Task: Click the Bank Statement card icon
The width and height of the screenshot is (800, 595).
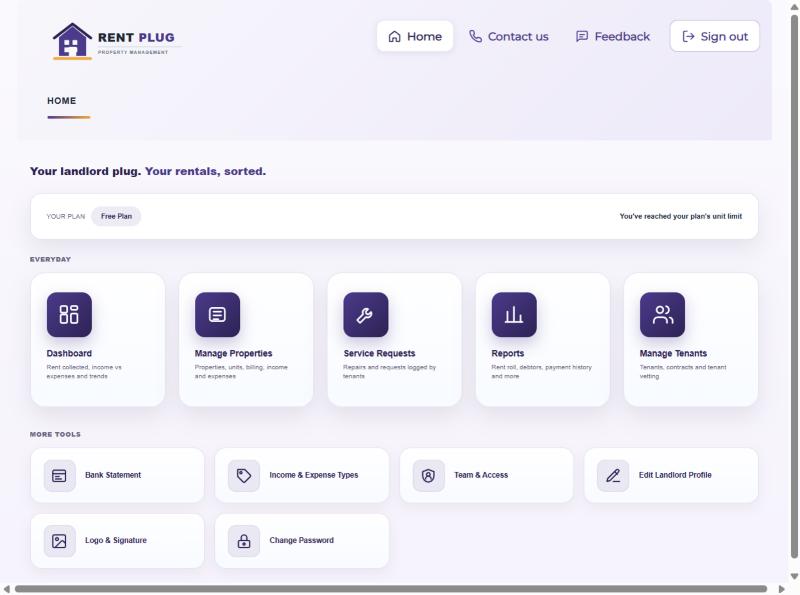Action: pyautogui.click(x=60, y=476)
